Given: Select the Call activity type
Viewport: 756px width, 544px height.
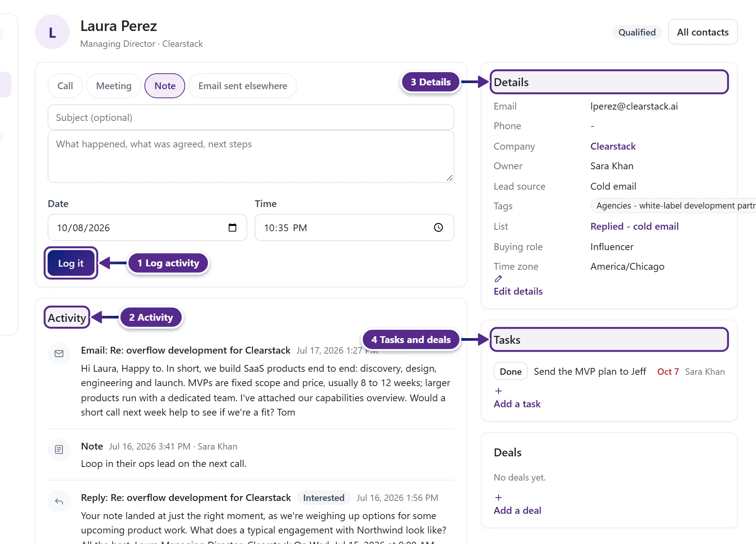Looking at the screenshot, I should pos(65,86).
